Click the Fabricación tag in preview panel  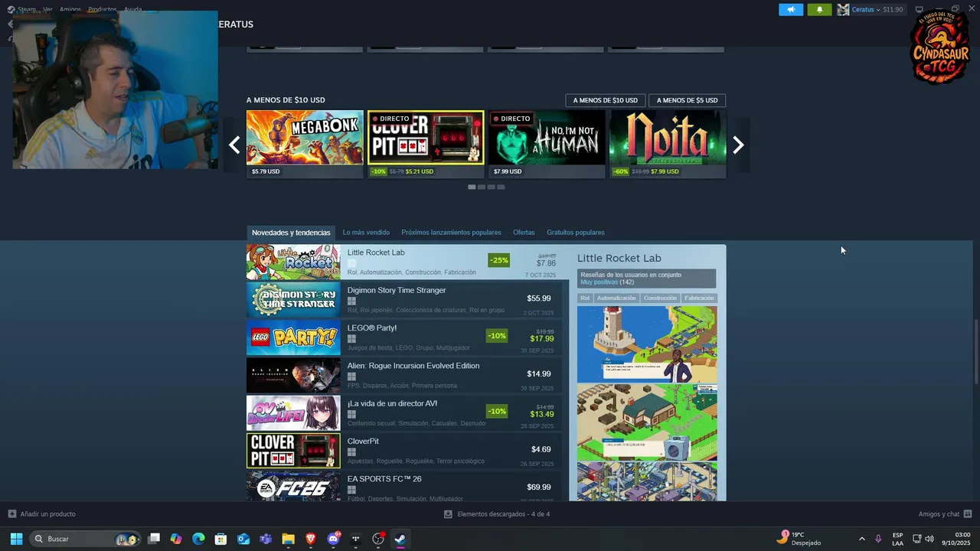point(699,298)
